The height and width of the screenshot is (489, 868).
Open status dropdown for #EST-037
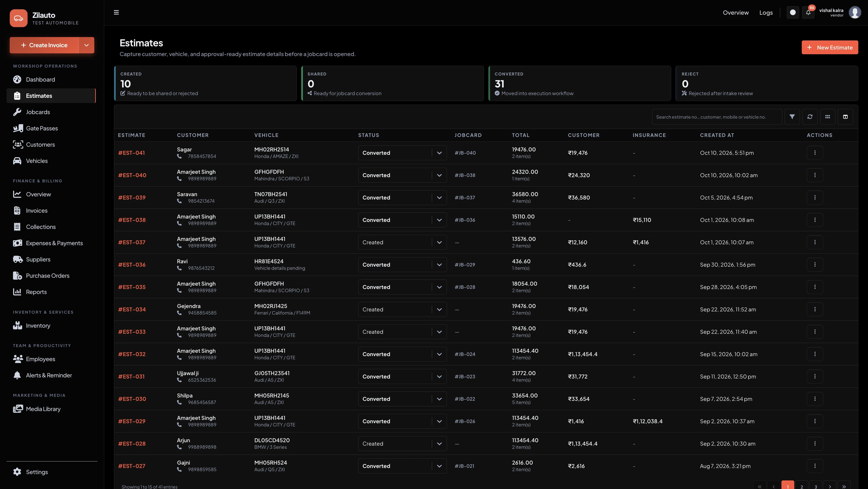coord(402,242)
